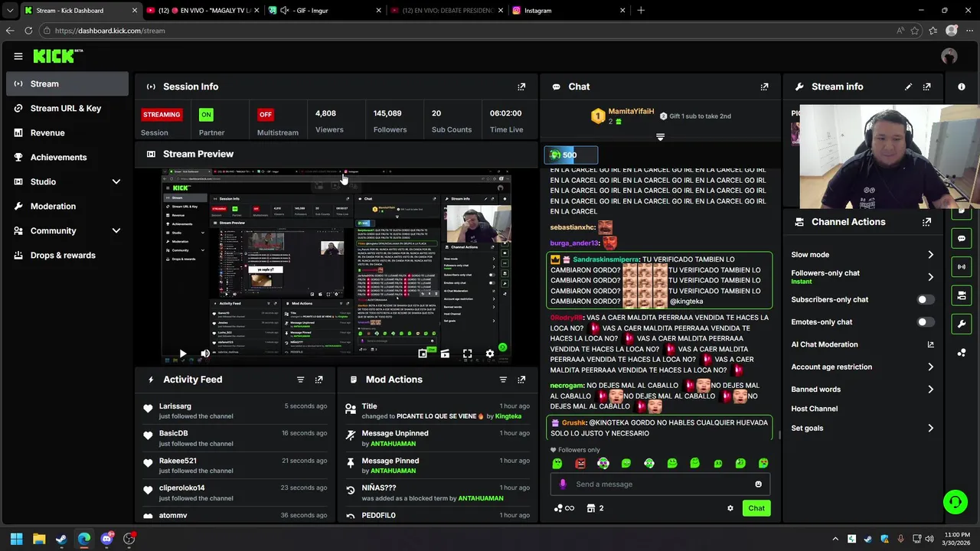Open stream preview settings gear
Viewport: 980px width, 551px height.
tap(490, 354)
